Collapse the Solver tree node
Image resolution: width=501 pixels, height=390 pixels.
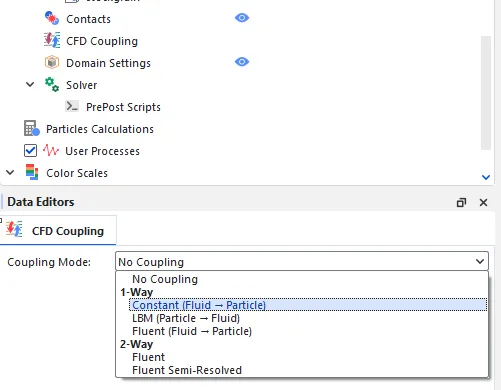[x=30, y=84]
